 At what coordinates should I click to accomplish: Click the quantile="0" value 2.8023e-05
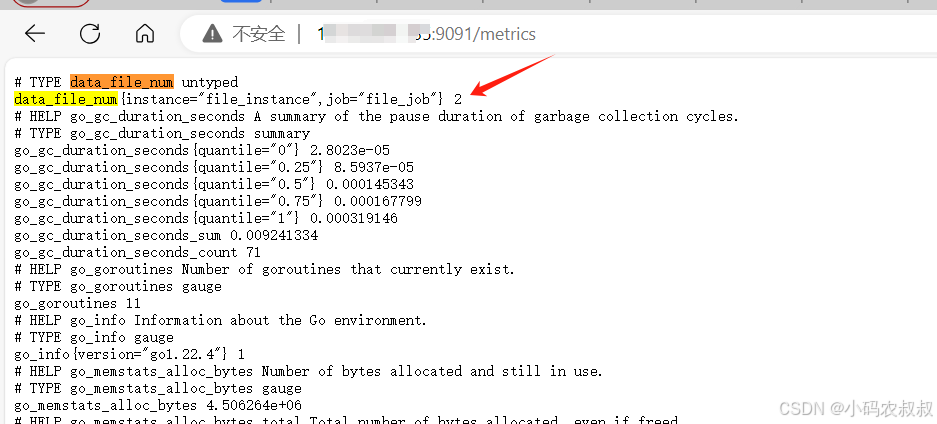tap(350, 150)
